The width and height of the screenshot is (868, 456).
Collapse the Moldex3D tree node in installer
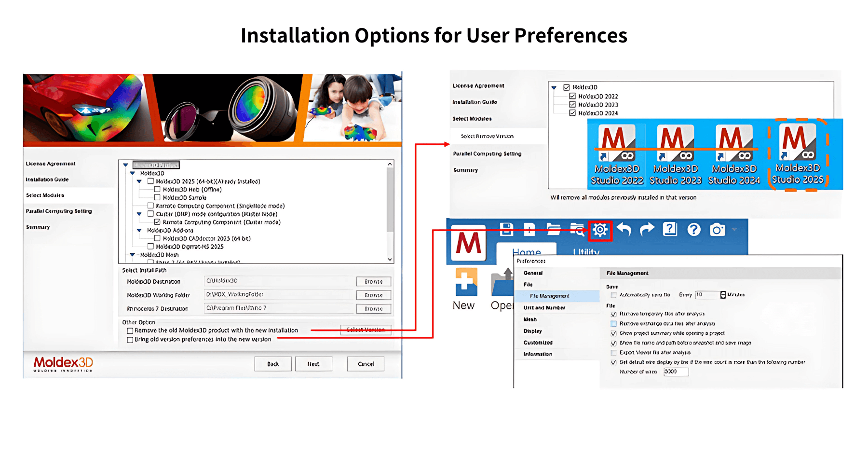tap(133, 173)
